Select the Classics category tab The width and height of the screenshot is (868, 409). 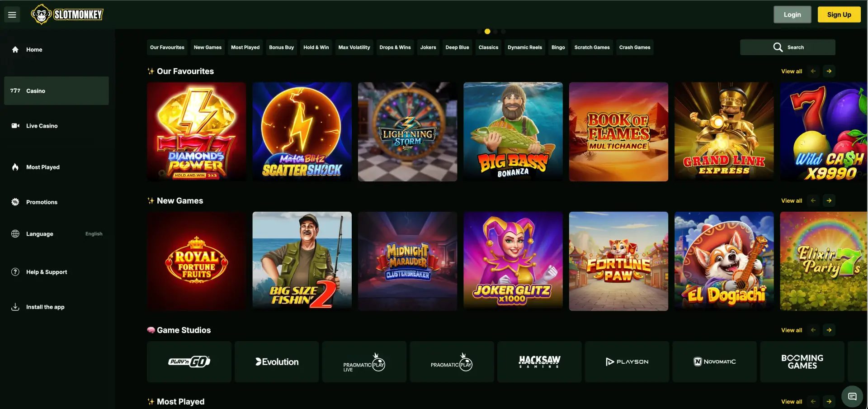pos(488,48)
